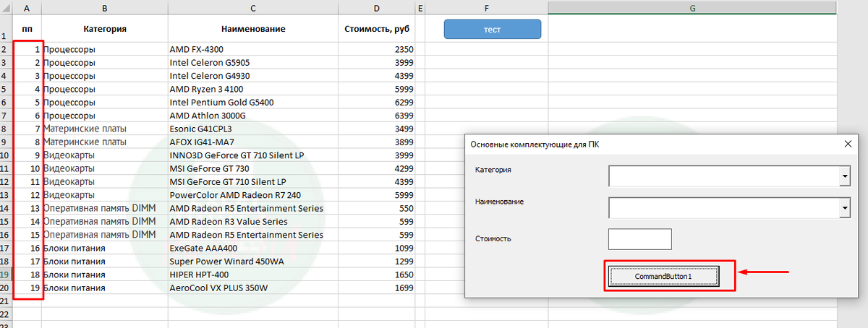Select cell "MSI GeForce GT 730"
This screenshot has width=868, height=328.
[x=253, y=168]
